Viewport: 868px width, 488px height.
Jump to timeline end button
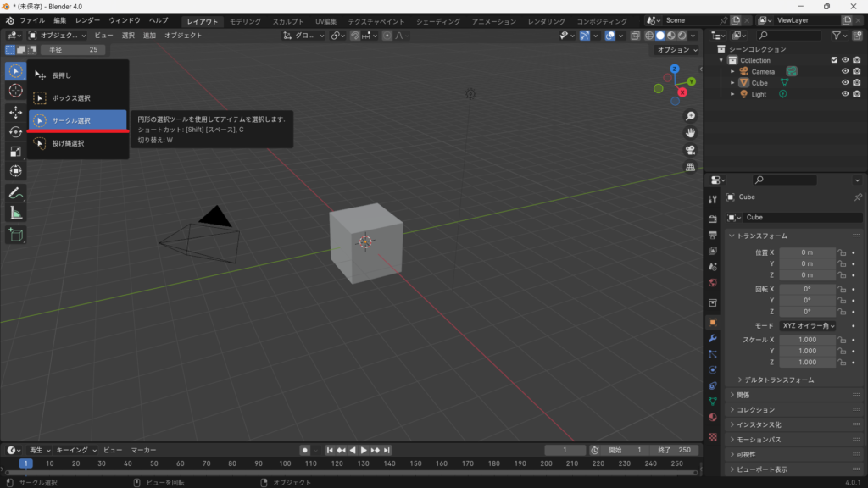click(387, 451)
